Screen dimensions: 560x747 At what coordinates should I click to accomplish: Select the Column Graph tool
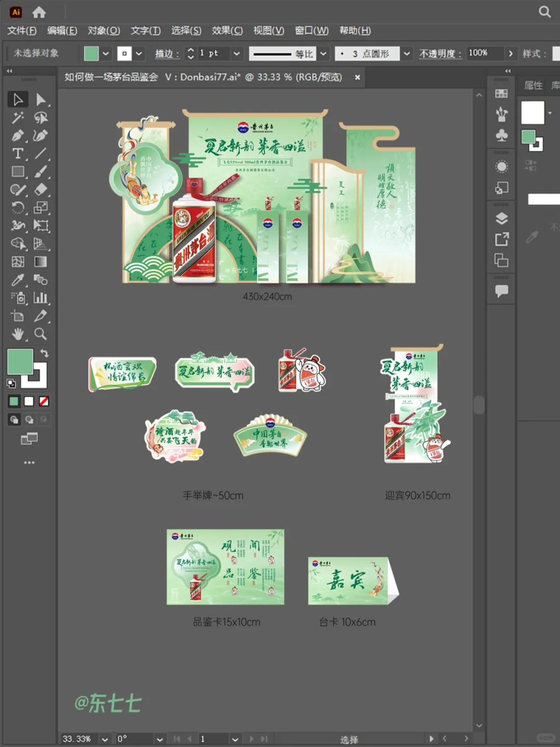point(41,298)
